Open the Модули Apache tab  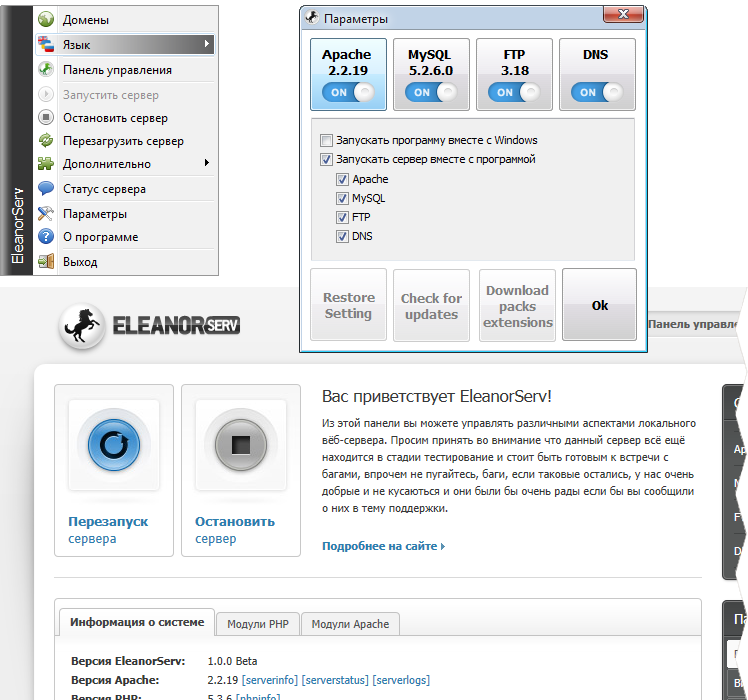click(x=350, y=624)
